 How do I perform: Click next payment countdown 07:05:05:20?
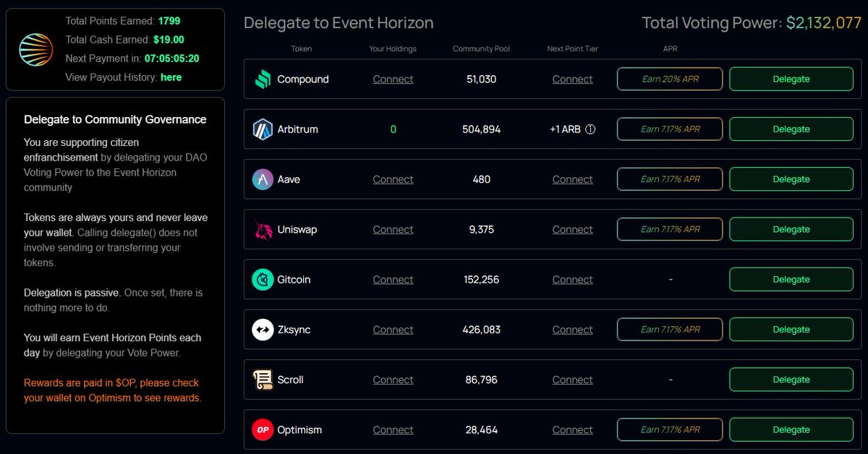[x=171, y=59]
